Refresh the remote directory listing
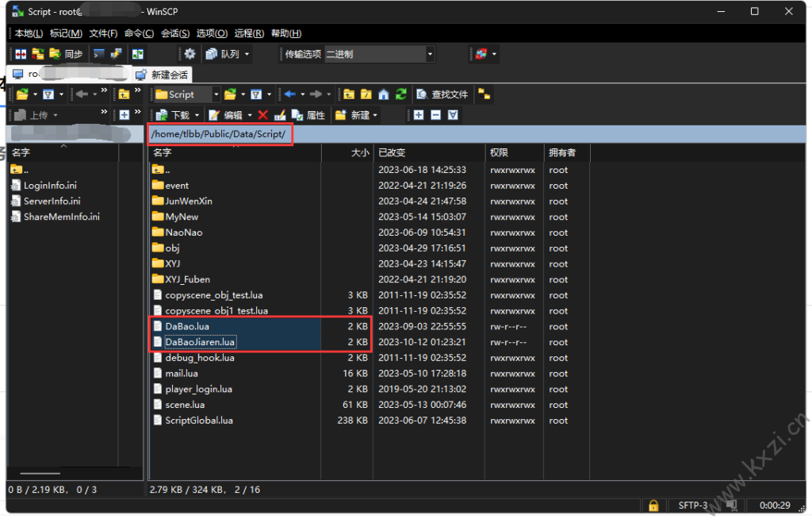This screenshot has height=519, width=812. (400, 94)
